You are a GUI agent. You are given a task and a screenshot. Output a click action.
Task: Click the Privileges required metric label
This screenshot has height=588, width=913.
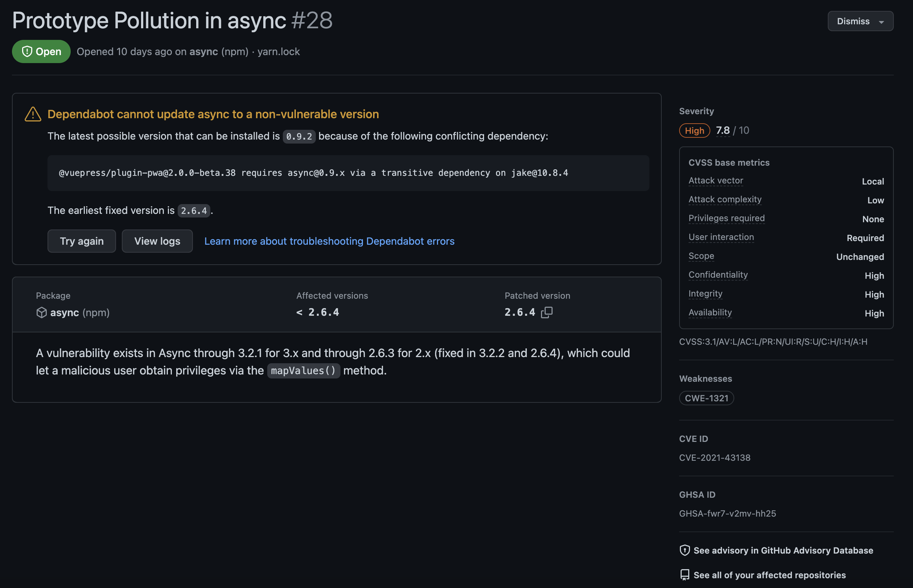(726, 218)
